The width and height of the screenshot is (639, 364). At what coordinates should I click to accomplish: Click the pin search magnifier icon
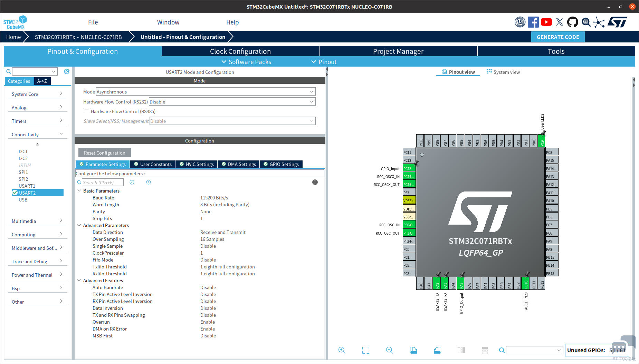click(502, 350)
